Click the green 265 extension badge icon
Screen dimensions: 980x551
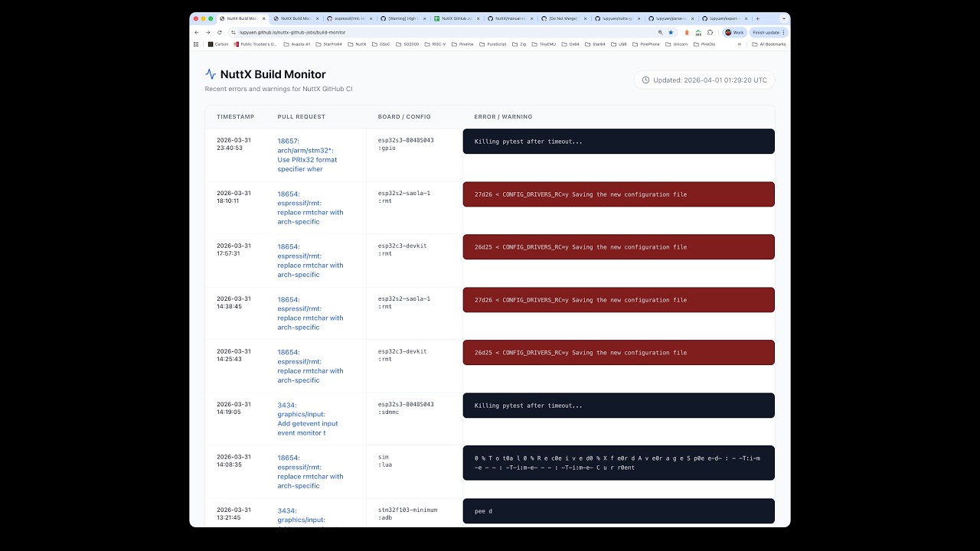698,33
